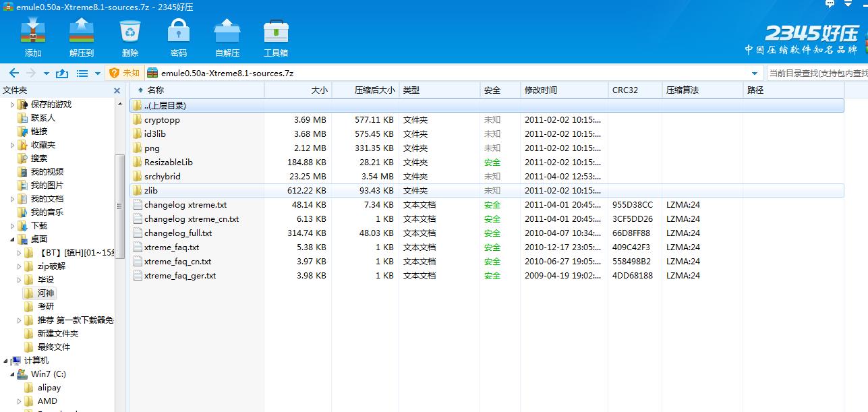868x412 pixels.
Task: Expand the 毕设 tree node
Action: click(19, 280)
